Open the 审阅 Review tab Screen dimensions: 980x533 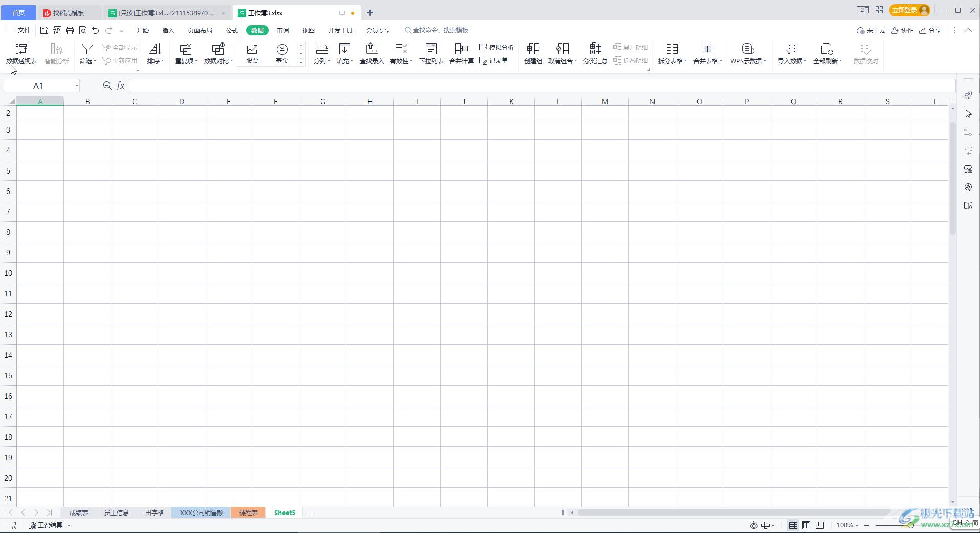click(x=283, y=30)
